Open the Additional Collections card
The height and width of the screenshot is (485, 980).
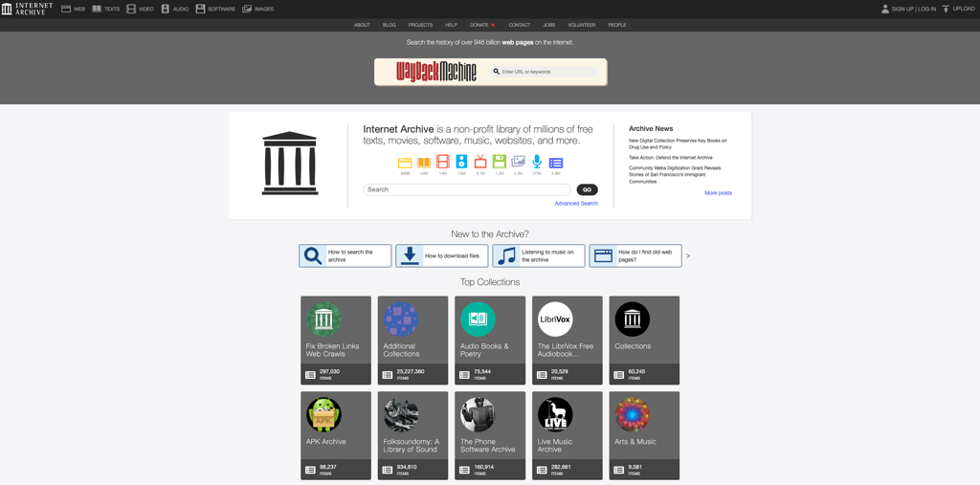tap(413, 340)
